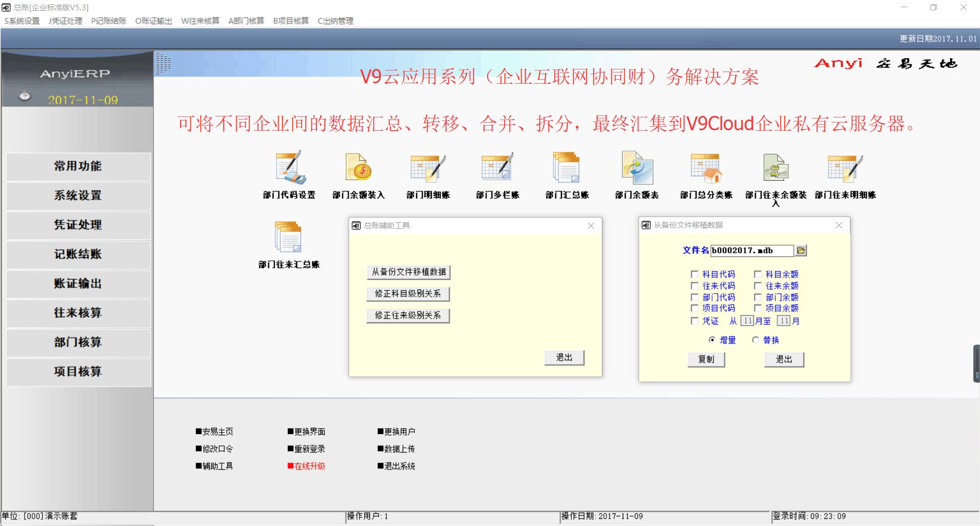
Task: Click the start month field after 从
Action: pos(747,321)
